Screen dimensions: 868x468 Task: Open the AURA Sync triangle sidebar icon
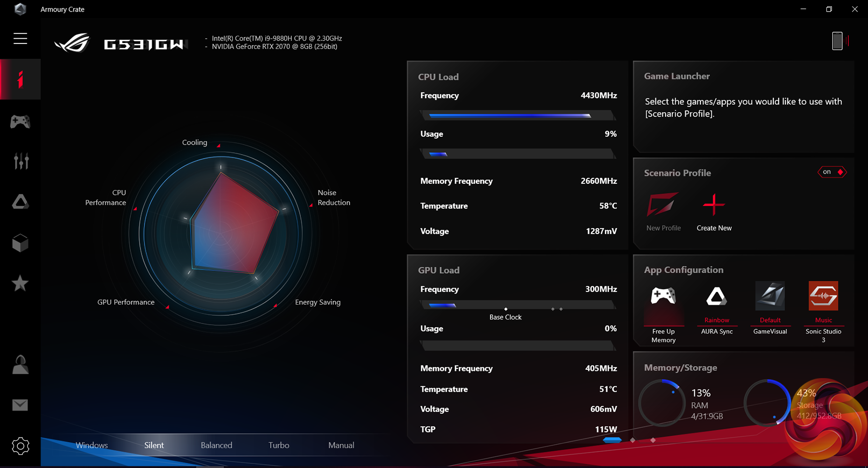(20, 202)
